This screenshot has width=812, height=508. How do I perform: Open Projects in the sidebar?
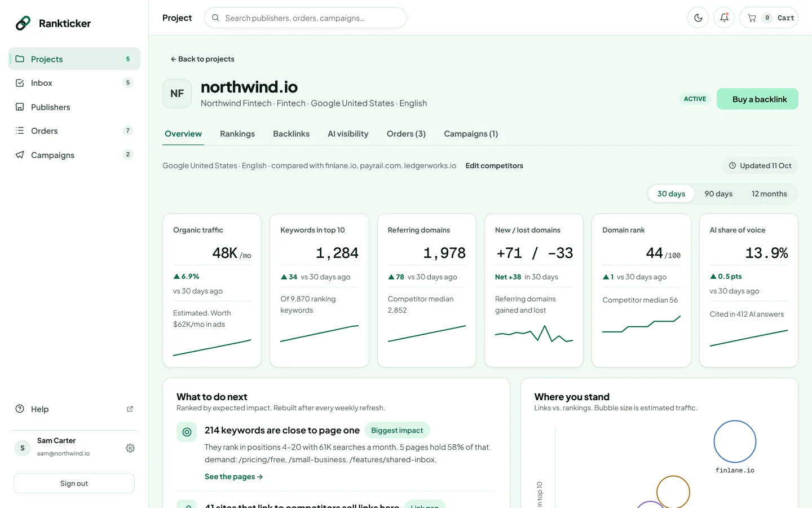tap(74, 59)
